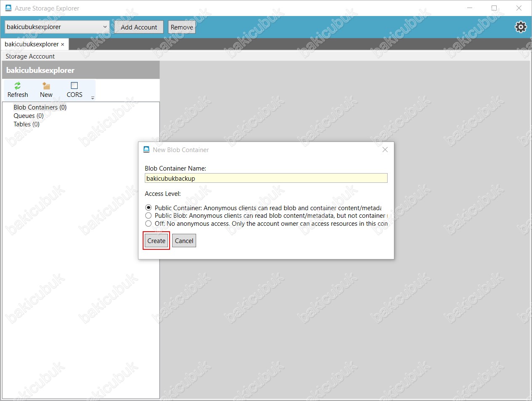Open the settings gear icon
The image size is (532, 401).
click(x=521, y=27)
